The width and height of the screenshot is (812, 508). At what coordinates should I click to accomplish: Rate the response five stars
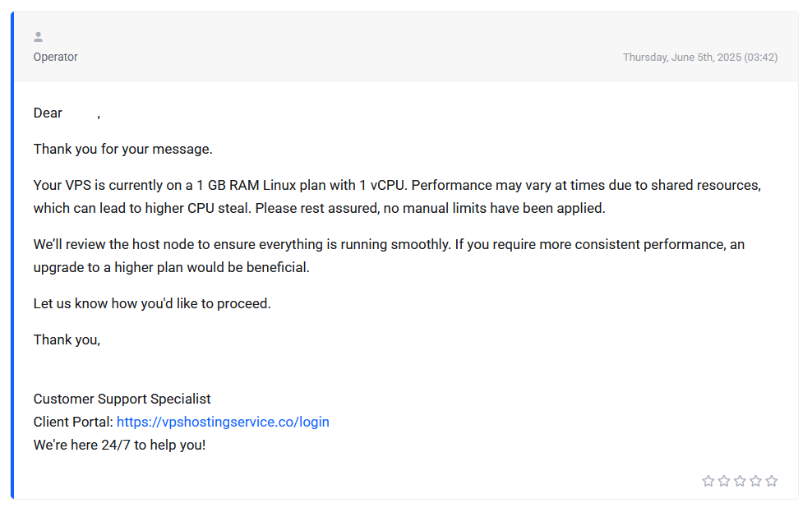(772, 481)
